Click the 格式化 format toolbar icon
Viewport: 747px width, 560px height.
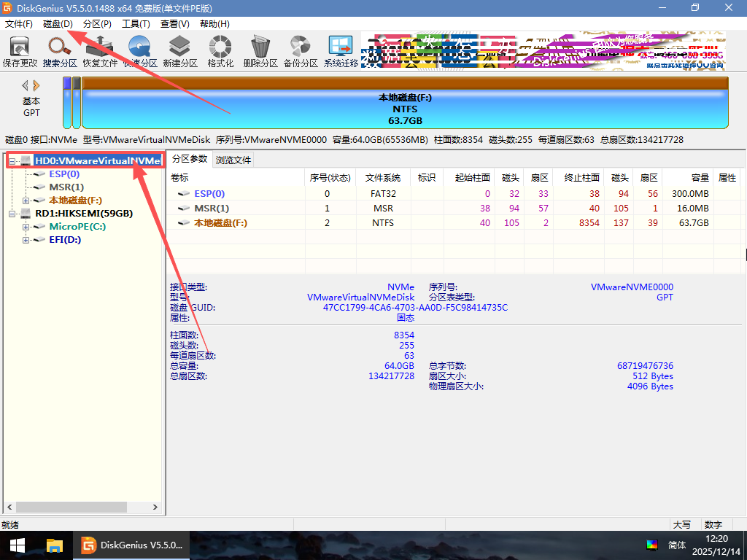point(220,51)
